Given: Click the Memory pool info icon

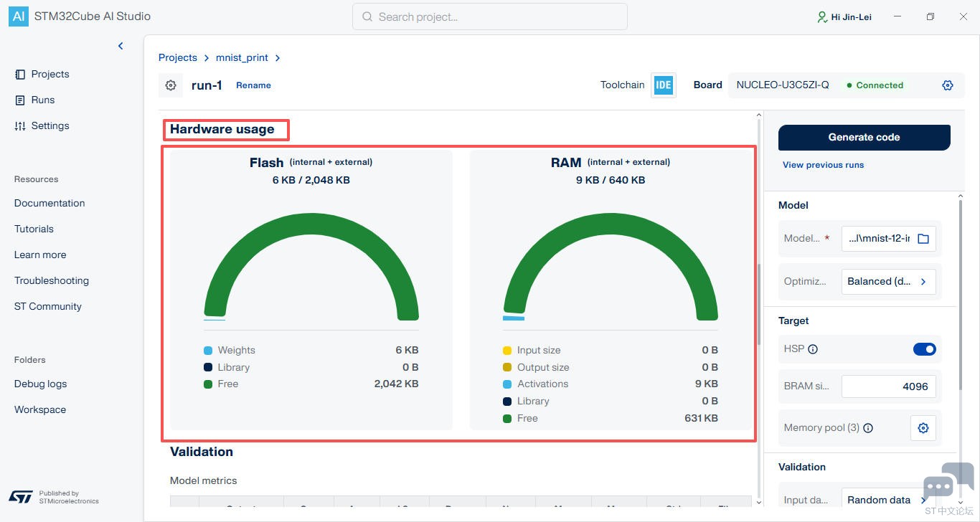Looking at the screenshot, I should point(868,428).
